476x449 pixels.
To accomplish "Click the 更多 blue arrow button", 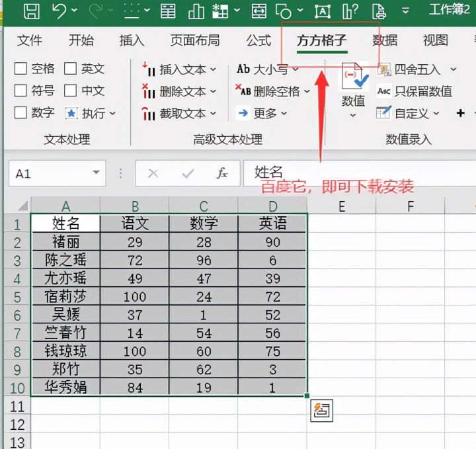I will [x=262, y=113].
